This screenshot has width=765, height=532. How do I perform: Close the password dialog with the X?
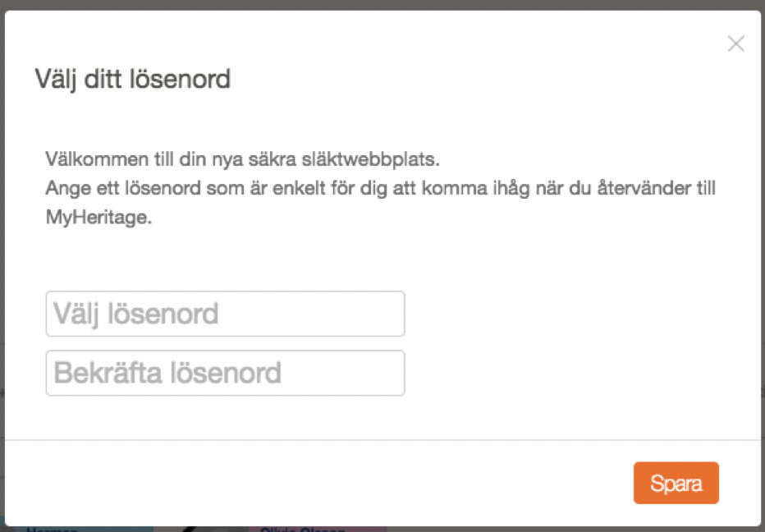[x=735, y=44]
